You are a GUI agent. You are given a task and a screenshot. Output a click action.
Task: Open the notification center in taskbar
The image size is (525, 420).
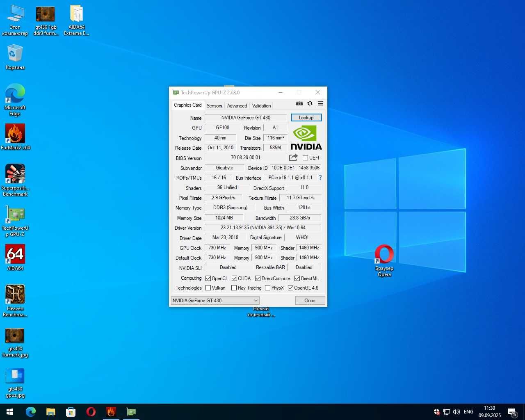(x=512, y=412)
